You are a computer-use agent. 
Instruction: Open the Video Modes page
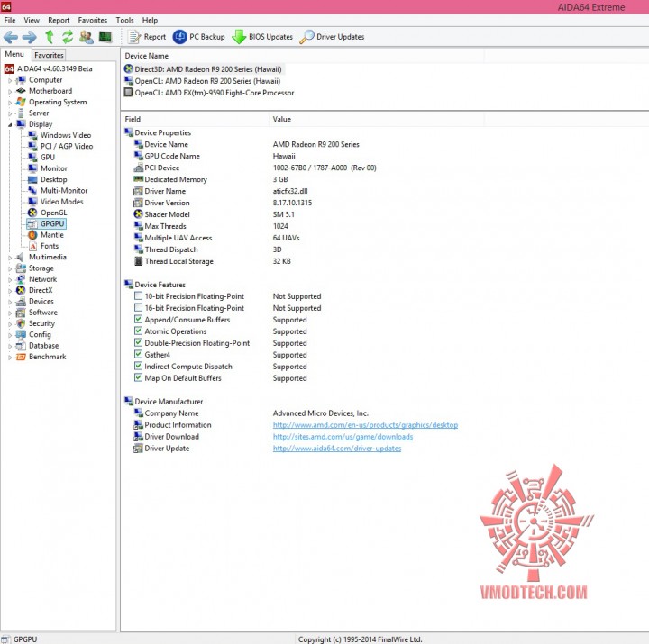click(61, 202)
